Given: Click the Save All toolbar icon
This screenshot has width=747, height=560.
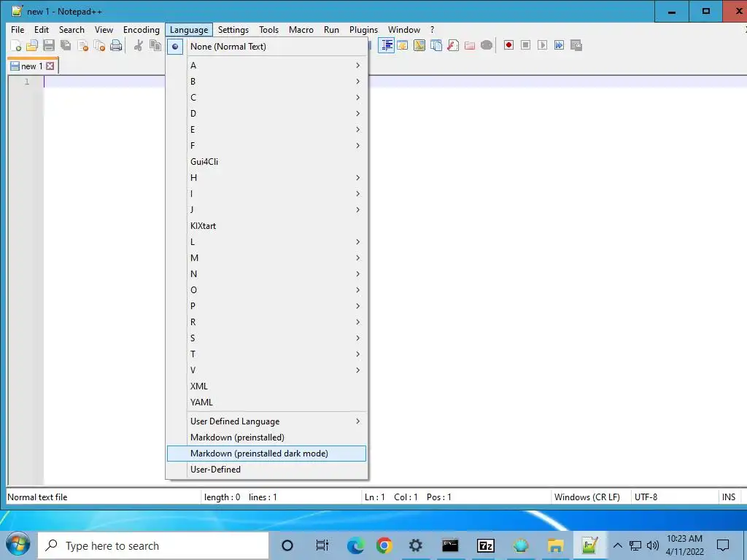Looking at the screenshot, I should click(66, 46).
